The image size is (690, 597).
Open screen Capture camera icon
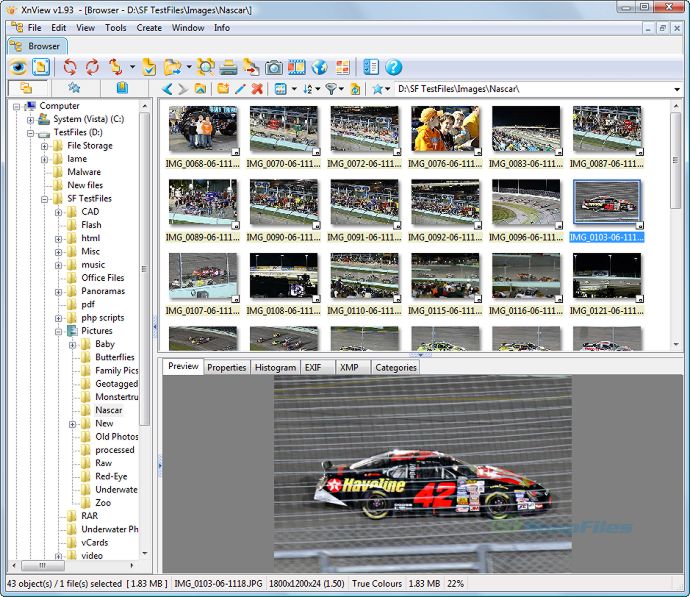pyautogui.click(x=274, y=67)
